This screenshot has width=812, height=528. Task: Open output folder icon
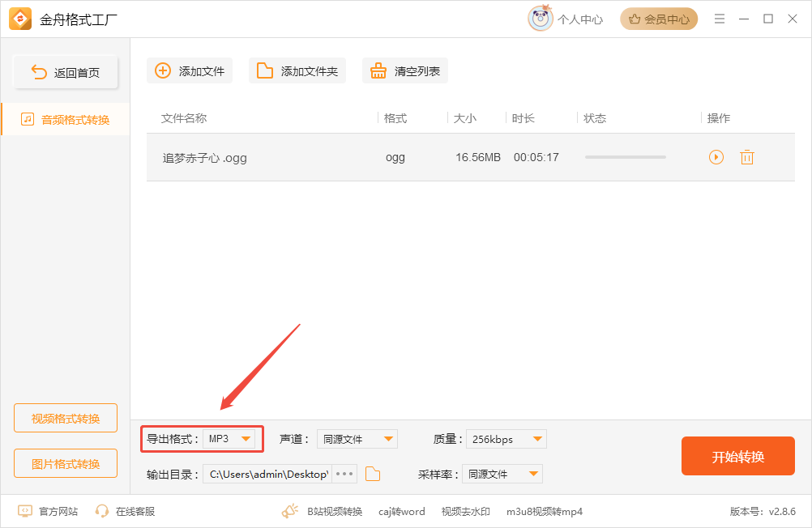click(x=373, y=474)
